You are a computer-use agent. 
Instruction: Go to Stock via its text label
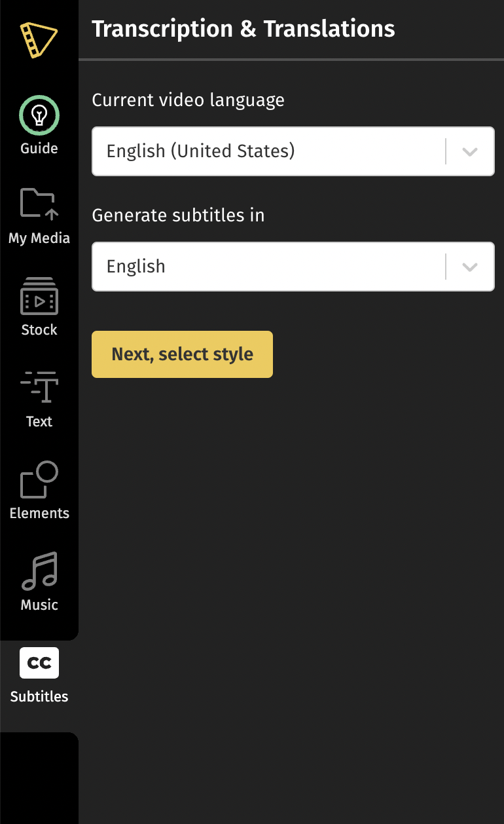tap(39, 330)
